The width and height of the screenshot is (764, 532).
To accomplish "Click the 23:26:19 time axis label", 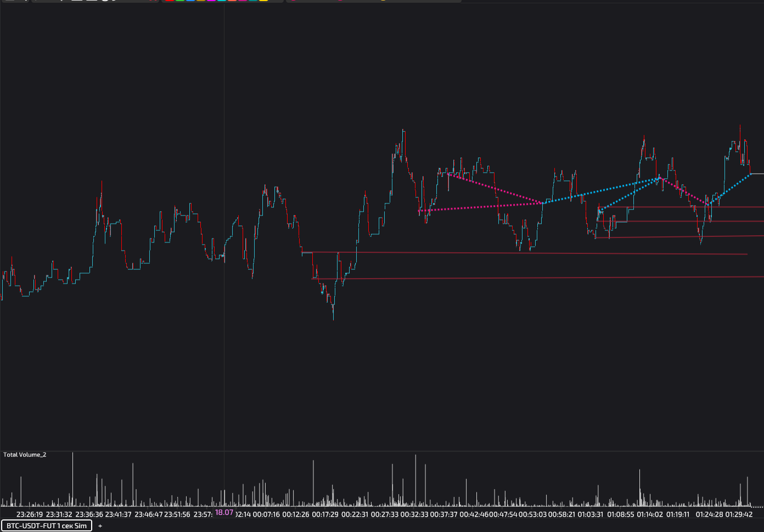I will click(x=30, y=514).
